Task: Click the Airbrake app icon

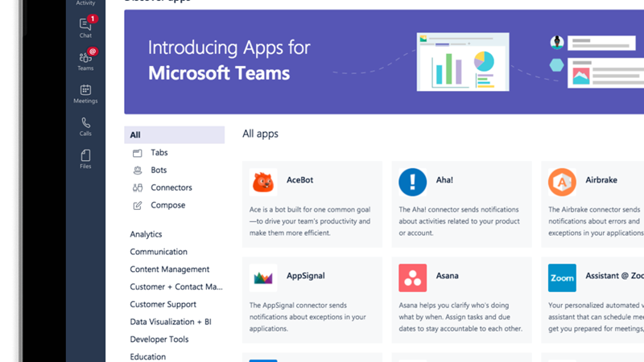Action: pyautogui.click(x=562, y=183)
